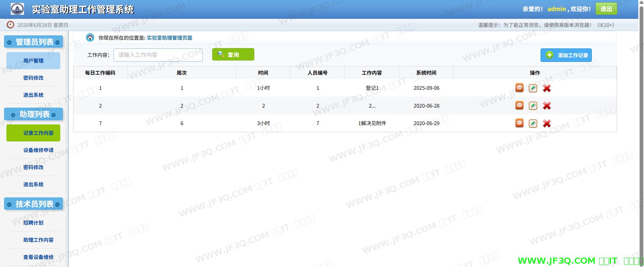Open 用户管理 in the sidebar
This screenshot has height=267, width=644.
[x=33, y=61]
